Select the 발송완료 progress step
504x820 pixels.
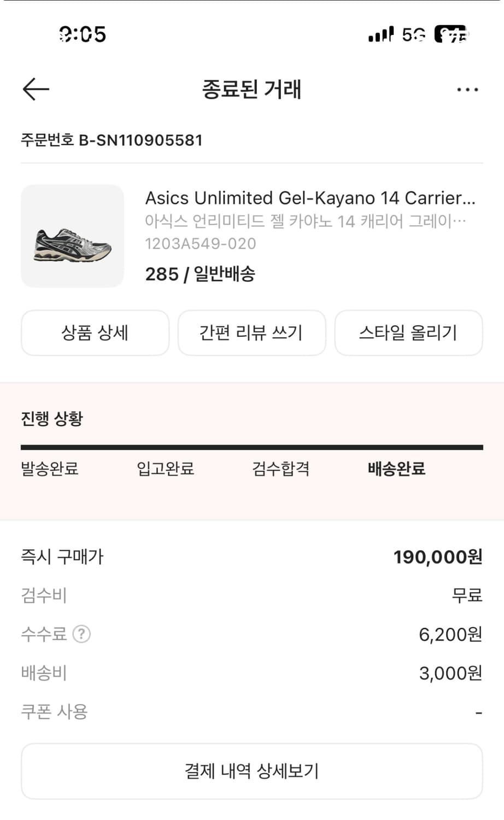(50, 468)
